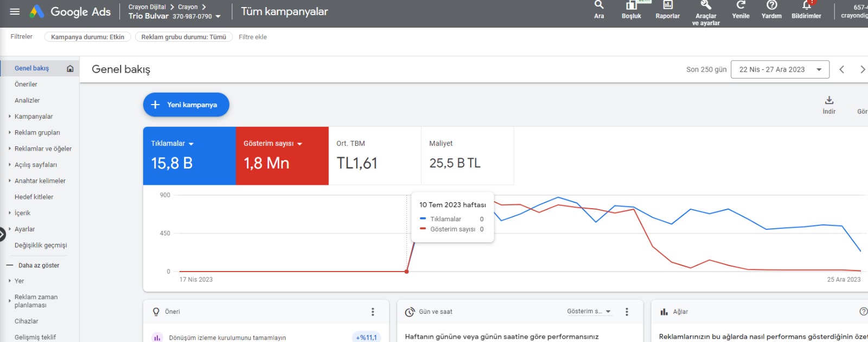Click the Öneri lightbulb icon

[x=156, y=312]
